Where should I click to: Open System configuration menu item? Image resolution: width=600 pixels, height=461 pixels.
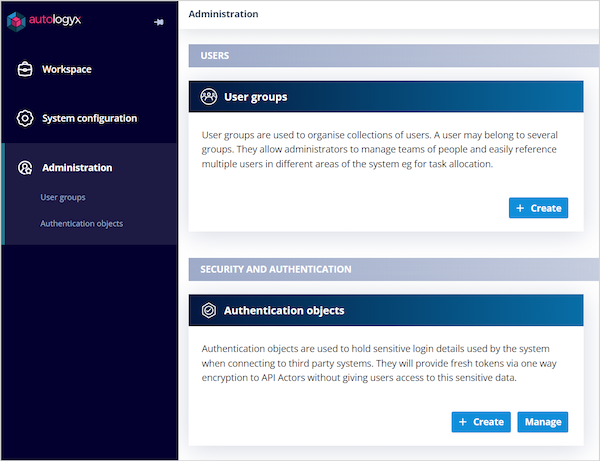pyautogui.click(x=90, y=118)
